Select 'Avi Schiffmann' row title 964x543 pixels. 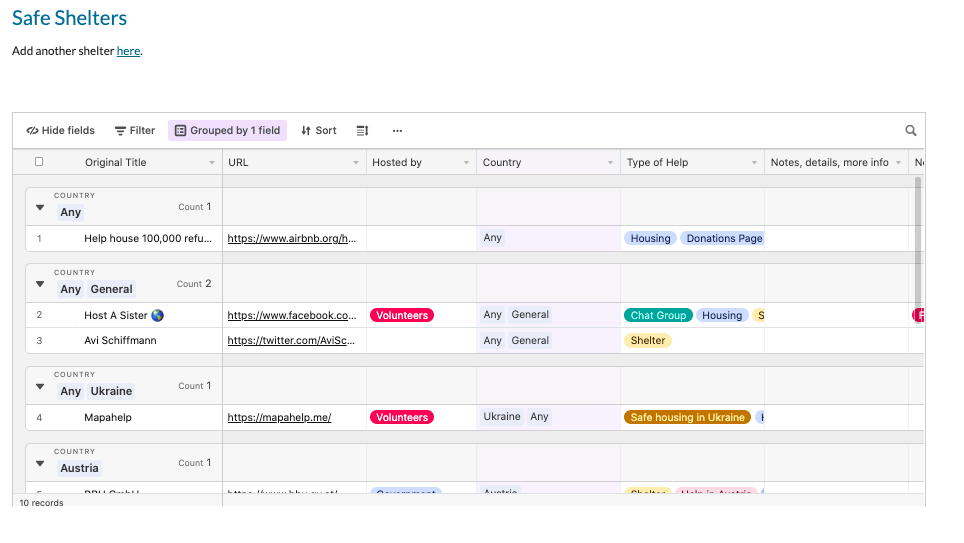(x=120, y=341)
